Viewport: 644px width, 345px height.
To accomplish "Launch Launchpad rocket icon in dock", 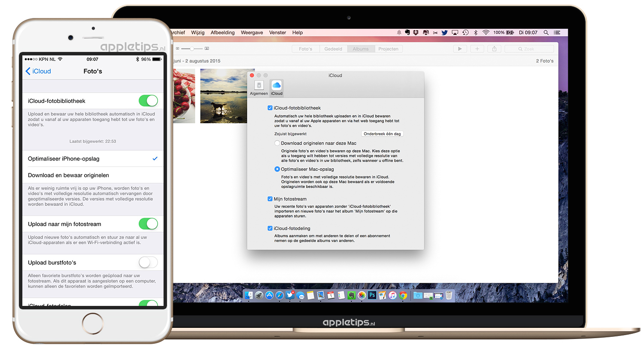I will pos(259,295).
